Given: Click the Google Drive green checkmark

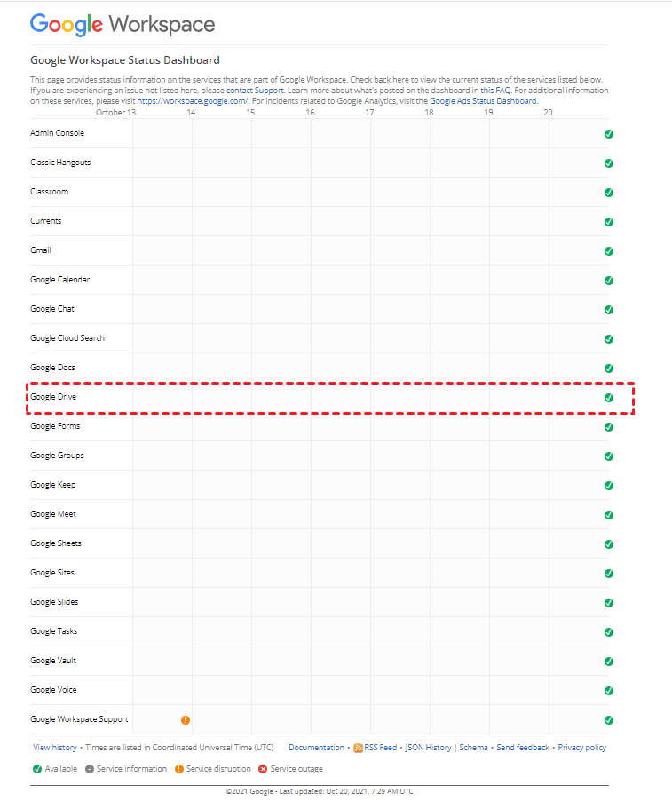Looking at the screenshot, I should point(609,398).
